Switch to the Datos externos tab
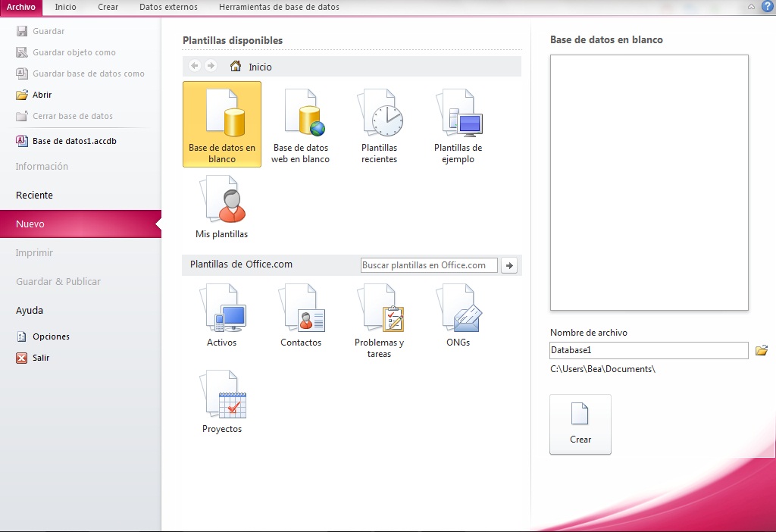The image size is (776, 532). 168,7
